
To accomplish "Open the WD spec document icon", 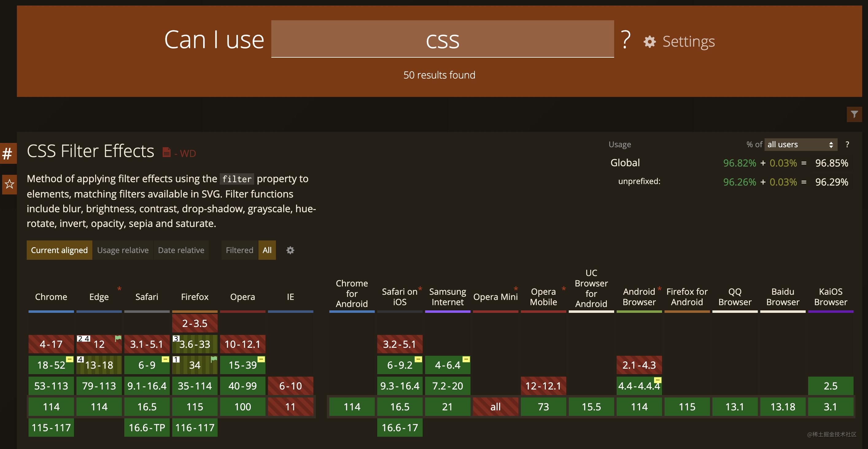I will pos(166,152).
